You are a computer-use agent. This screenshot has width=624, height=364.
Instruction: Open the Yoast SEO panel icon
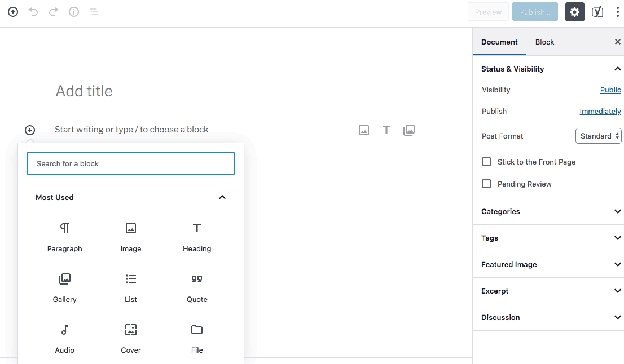[x=597, y=12]
